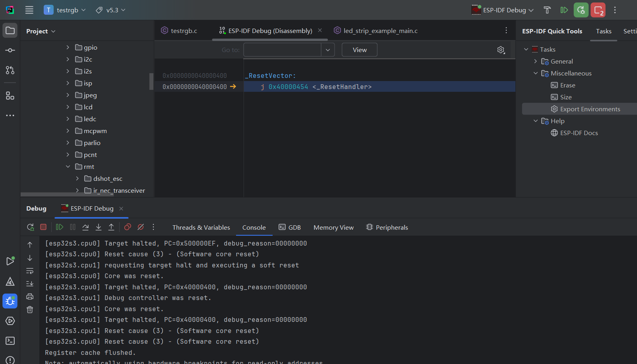Click the Step Over icon
Screen dimensions: 637x364
[85, 227]
